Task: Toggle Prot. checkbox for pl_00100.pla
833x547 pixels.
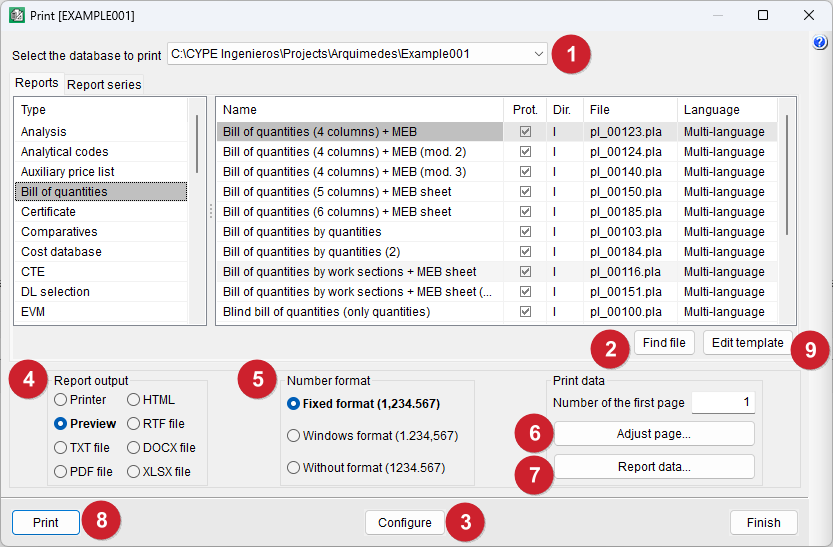Action: [x=525, y=311]
